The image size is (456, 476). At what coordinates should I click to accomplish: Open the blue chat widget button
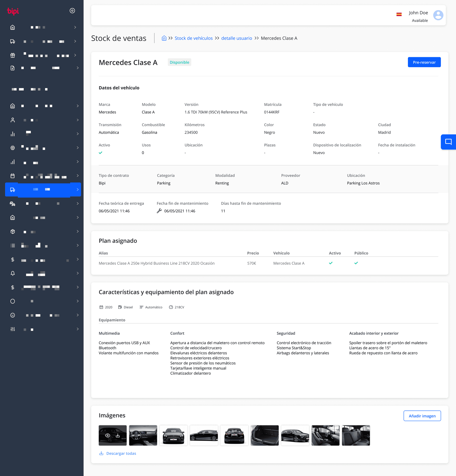point(448,142)
